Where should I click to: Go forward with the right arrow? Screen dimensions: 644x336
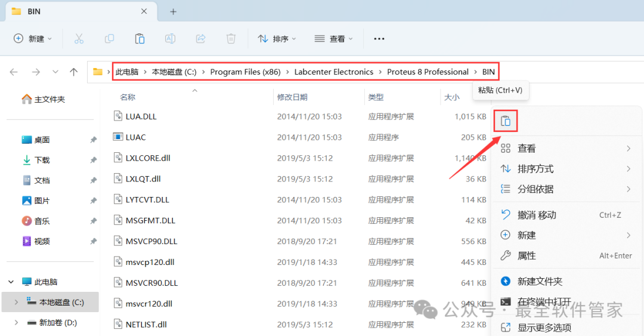[x=36, y=72]
